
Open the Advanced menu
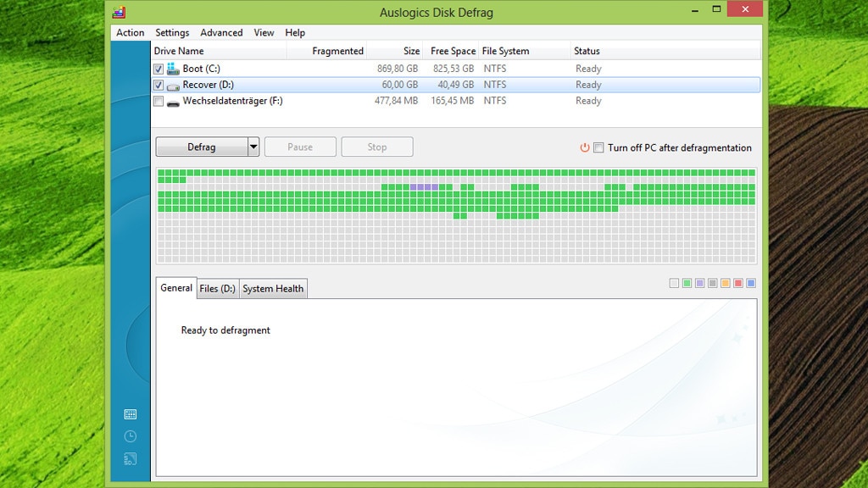221,33
